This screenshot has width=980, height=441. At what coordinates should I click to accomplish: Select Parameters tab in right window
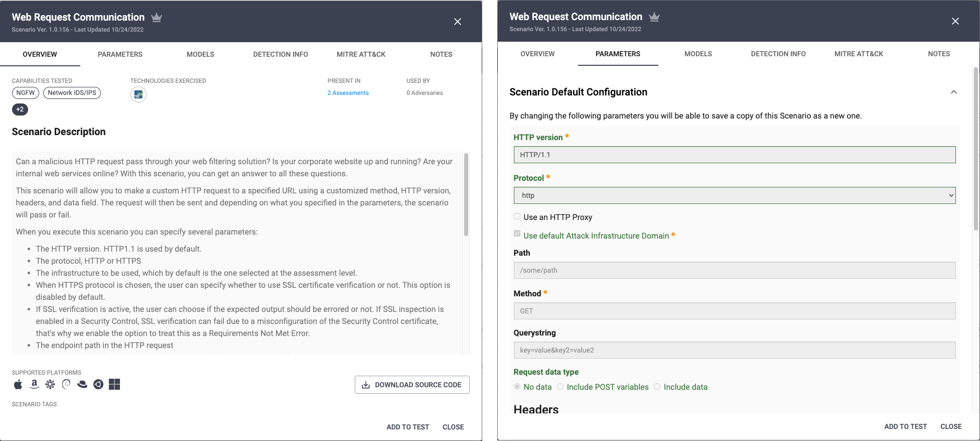[x=618, y=54]
